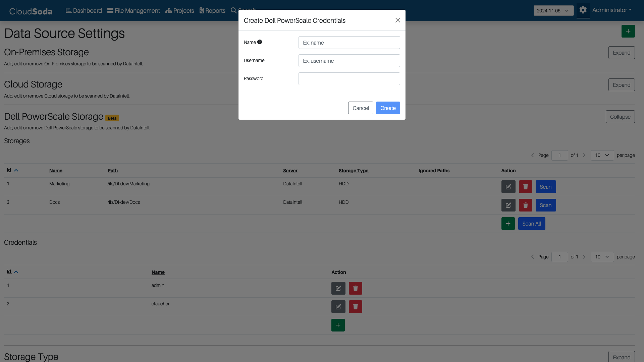Focus the Name input field

(349, 43)
